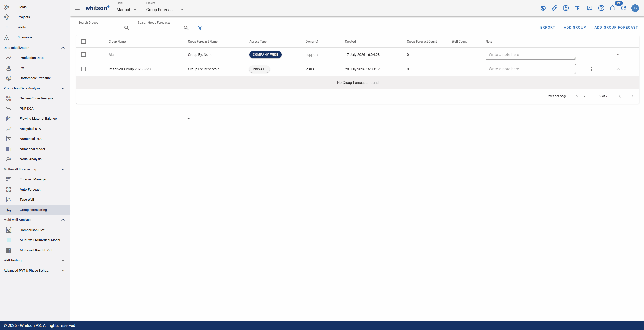Viewport: 644px width, 330px height.
Task: Open the hamburger menu next to whitson logo
Action: click(x=77, y=8)
